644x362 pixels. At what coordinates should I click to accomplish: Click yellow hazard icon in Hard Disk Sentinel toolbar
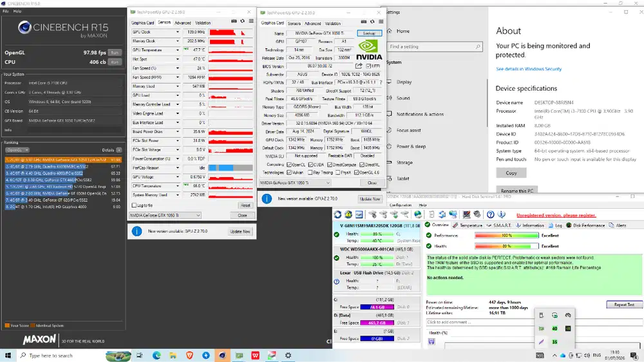pos(348,214)
